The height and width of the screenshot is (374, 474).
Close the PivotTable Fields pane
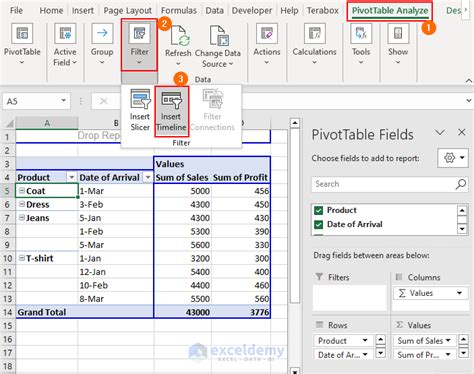pyautogui.click(x=462, y=132)
